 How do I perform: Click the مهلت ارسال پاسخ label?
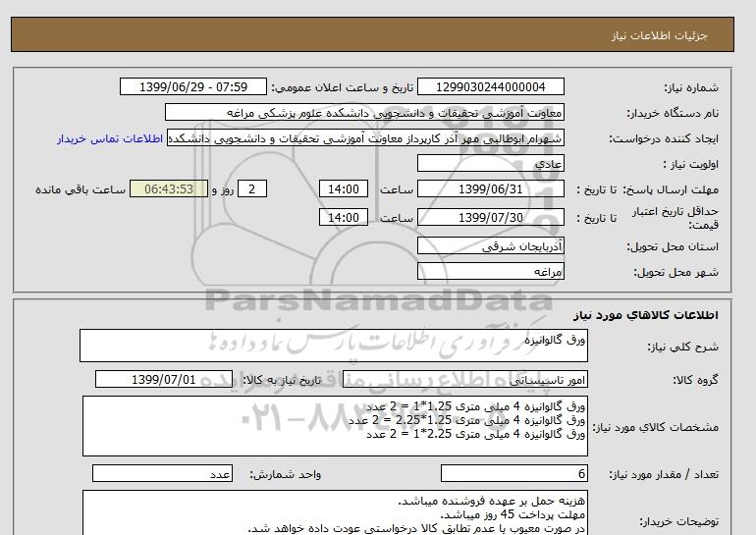[x=673, y=189]
